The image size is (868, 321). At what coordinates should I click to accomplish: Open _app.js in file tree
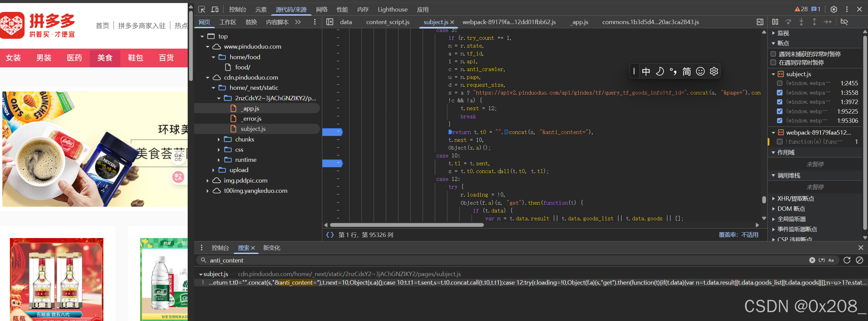pos(250,108)
